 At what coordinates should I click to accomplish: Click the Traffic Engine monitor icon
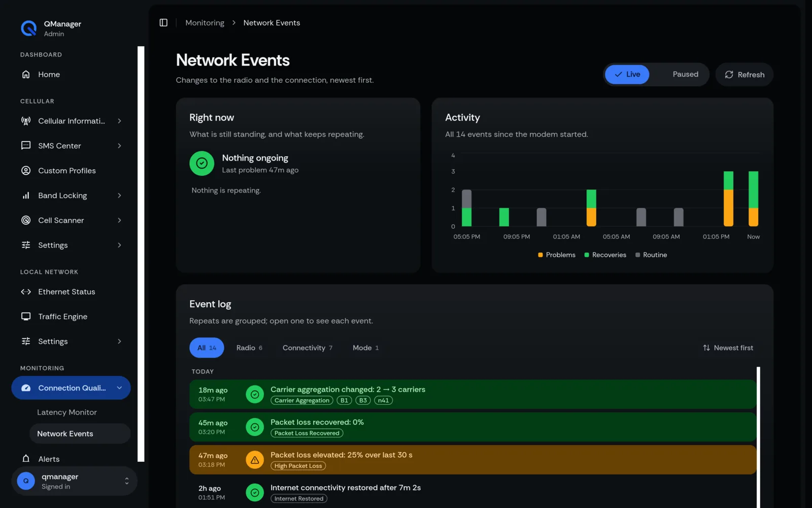(x=26, y=316)
